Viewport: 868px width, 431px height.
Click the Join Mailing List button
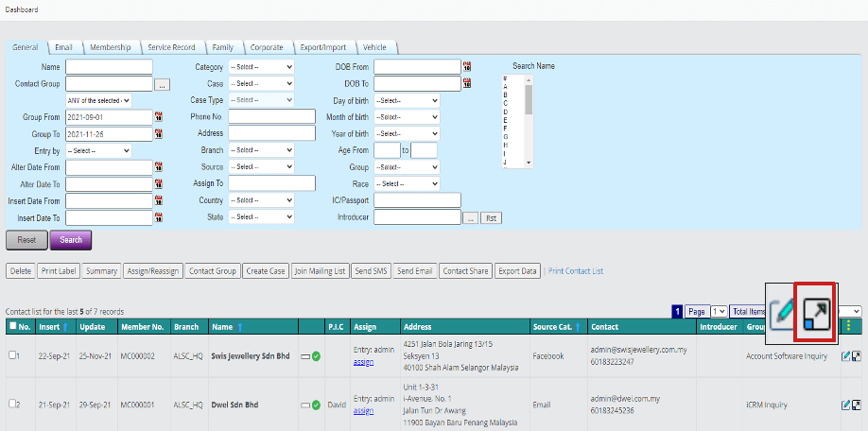320,271
